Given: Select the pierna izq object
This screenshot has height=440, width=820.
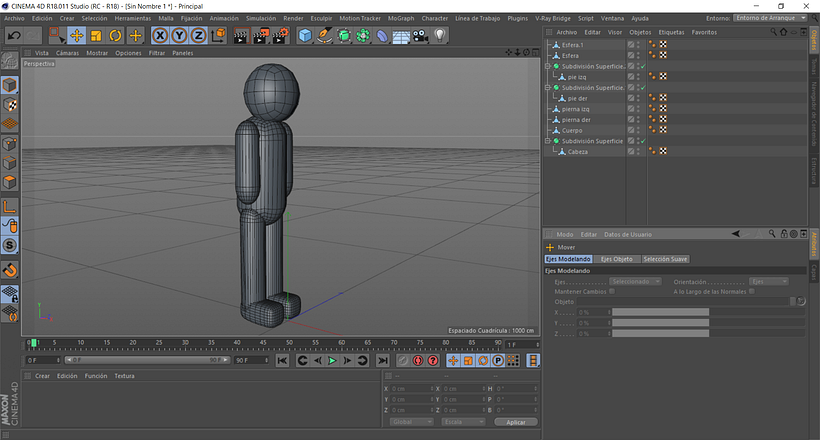Looking at the screenshot, I should pos(575,109).
